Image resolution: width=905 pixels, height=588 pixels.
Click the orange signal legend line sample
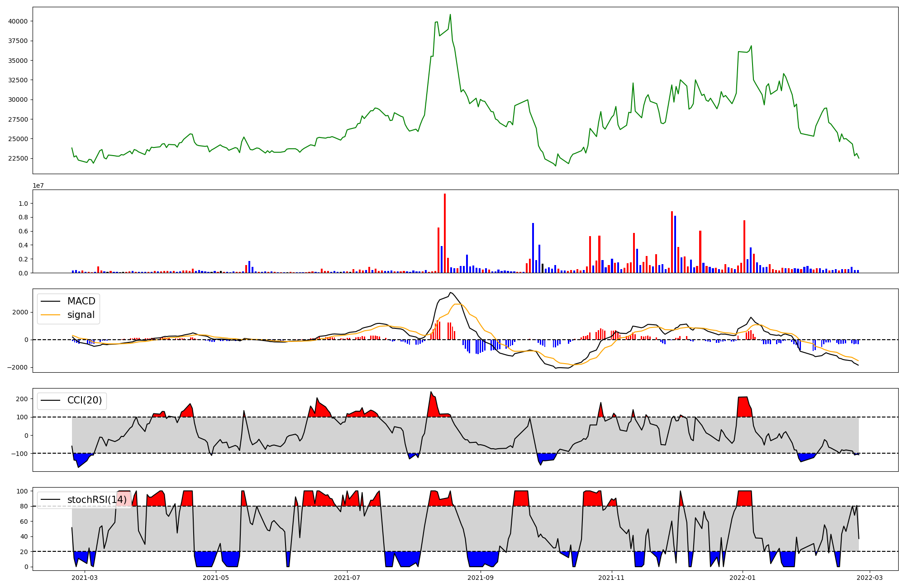tap(50, 315)
